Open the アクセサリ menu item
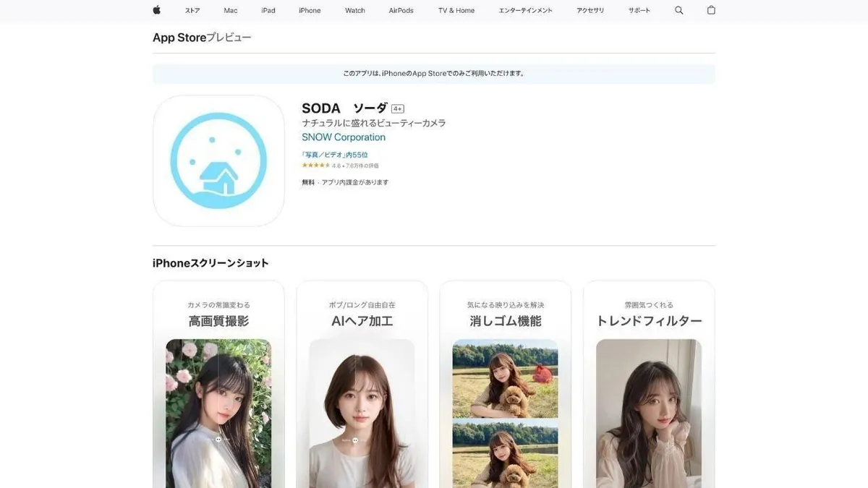Image resolution: width=868 pixels, height=488 pixels. [590, 11]
